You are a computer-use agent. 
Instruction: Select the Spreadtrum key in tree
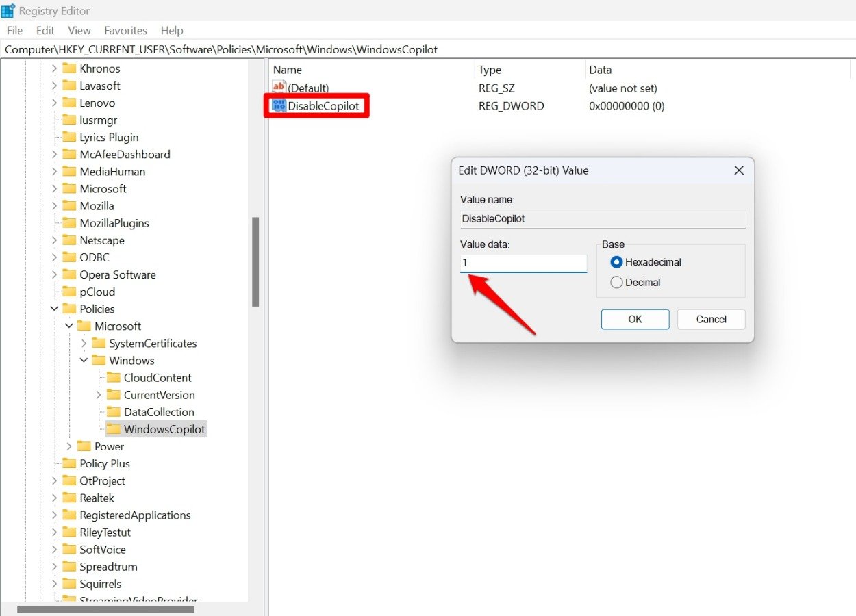[108, 567]
